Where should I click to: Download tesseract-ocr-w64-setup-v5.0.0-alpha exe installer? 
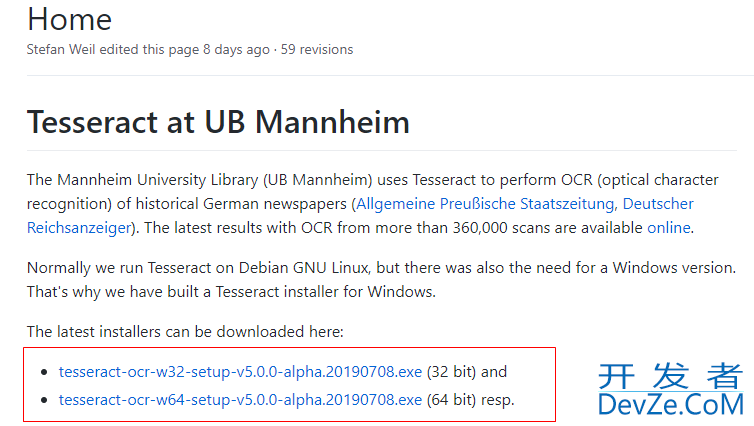click(240, 400)
